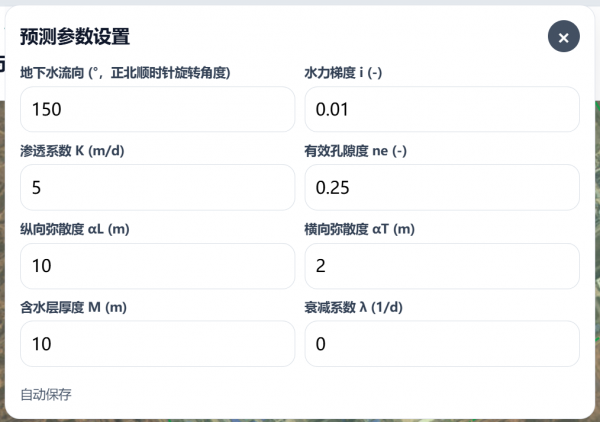Click the 纵向弥散度 αL (m) label
This screenshot has width=600, height=422.
(x=75, y=229)
